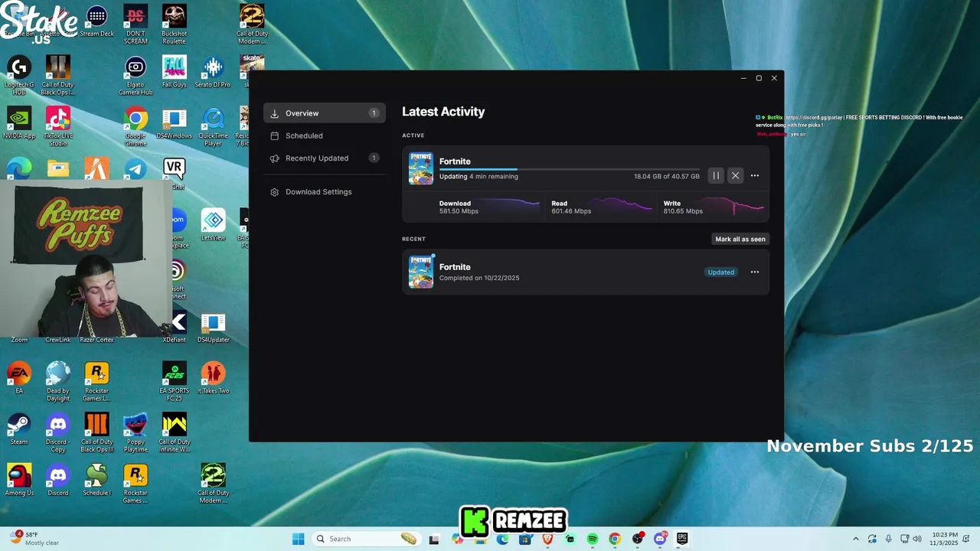Click the 18.04 GB of 40.57 GB text
This screenshot has height=551, width=980.
[x=666, y=177]
